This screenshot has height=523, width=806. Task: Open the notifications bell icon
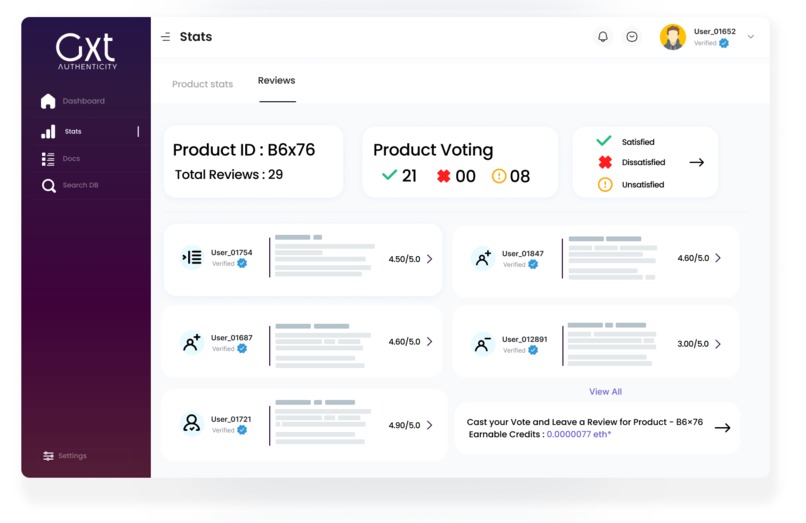pyautogui.click(x=602, y=37)
